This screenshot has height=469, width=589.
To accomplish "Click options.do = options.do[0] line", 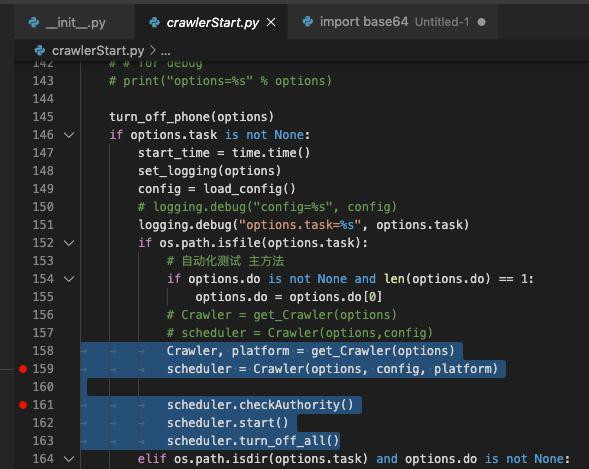I will [288, 297].
